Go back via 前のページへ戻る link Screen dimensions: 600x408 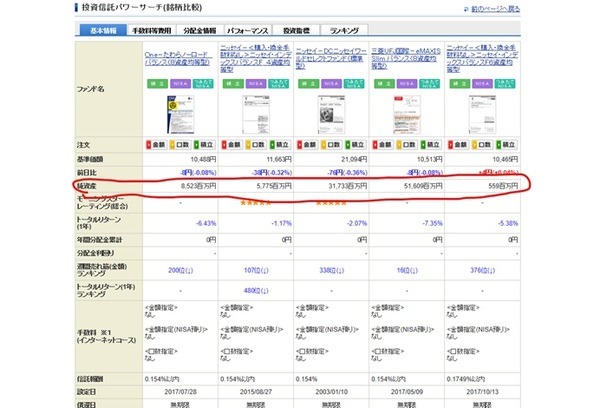pos(495,9)
